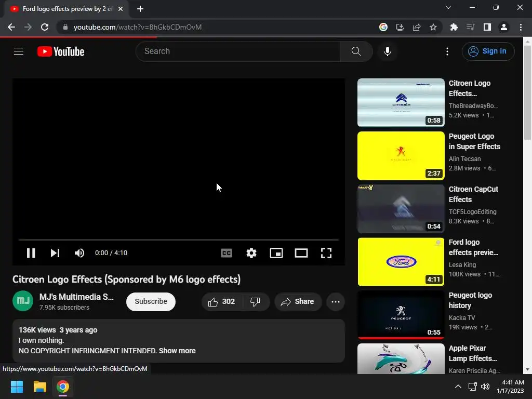532x399 pixels.
Task: Pause the video
Action: point(31,253)
